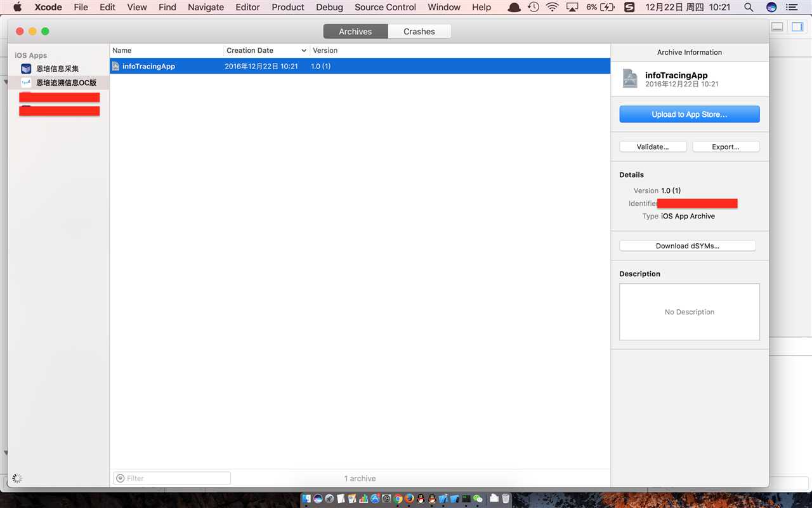Switch to the Archives tab

355,31
